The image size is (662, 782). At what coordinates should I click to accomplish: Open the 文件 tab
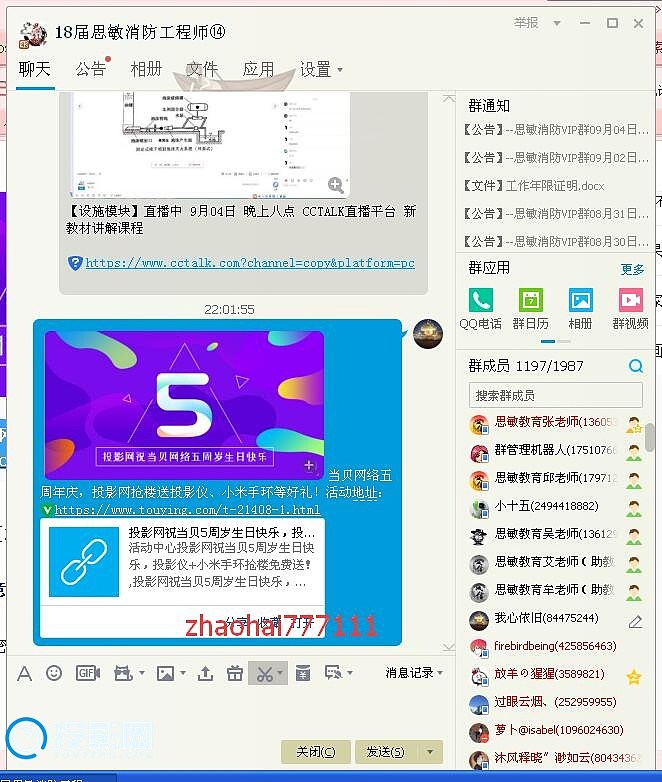pos(202,69)
